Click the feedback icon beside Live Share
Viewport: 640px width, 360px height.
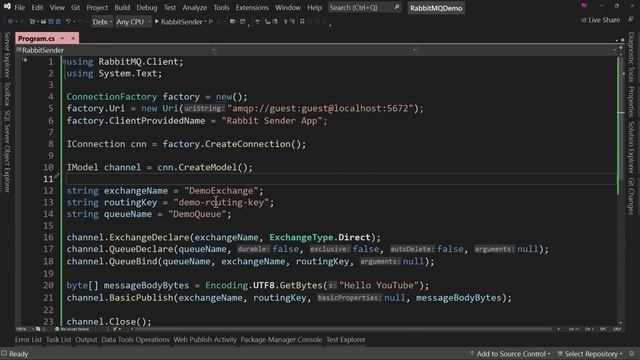point(631,20)
